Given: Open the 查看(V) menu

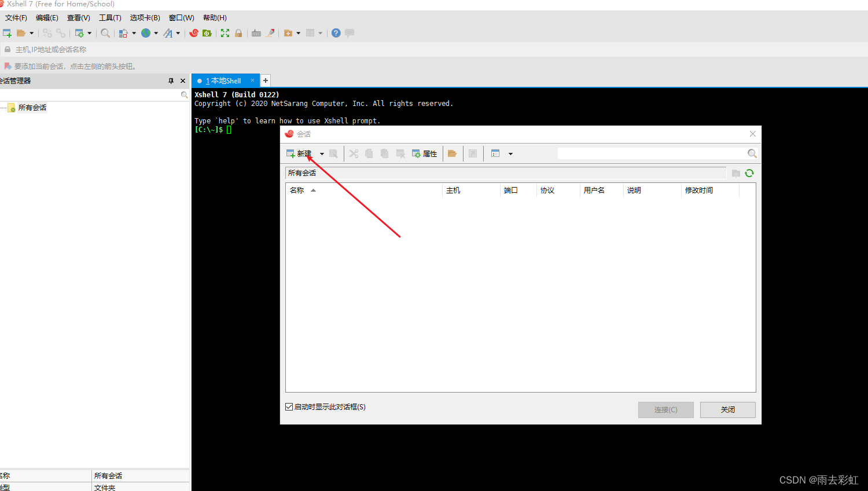Looking at the screenshot, I should tap(79, 18).
